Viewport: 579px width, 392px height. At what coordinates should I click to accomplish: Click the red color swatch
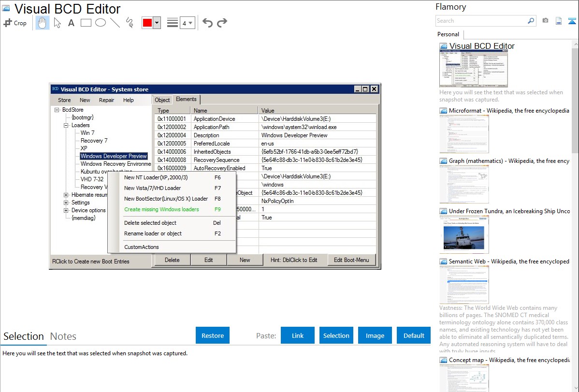click(147, 23)
